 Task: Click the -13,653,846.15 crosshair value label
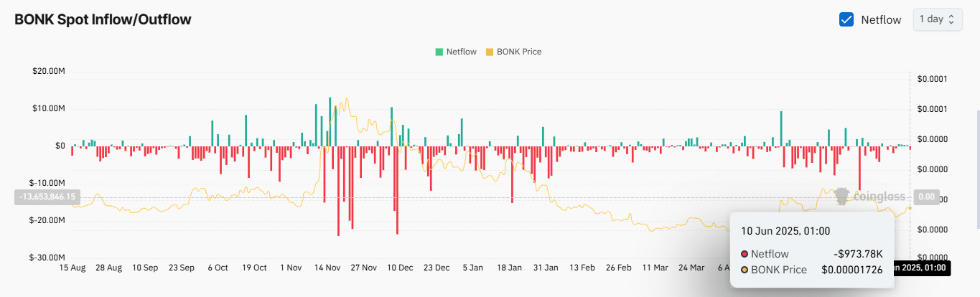point(47,197)
